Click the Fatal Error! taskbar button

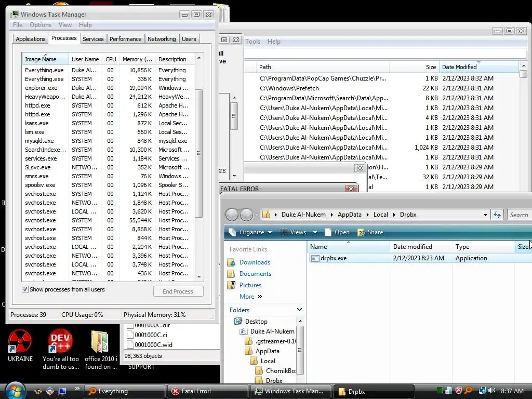pos(208,391)
